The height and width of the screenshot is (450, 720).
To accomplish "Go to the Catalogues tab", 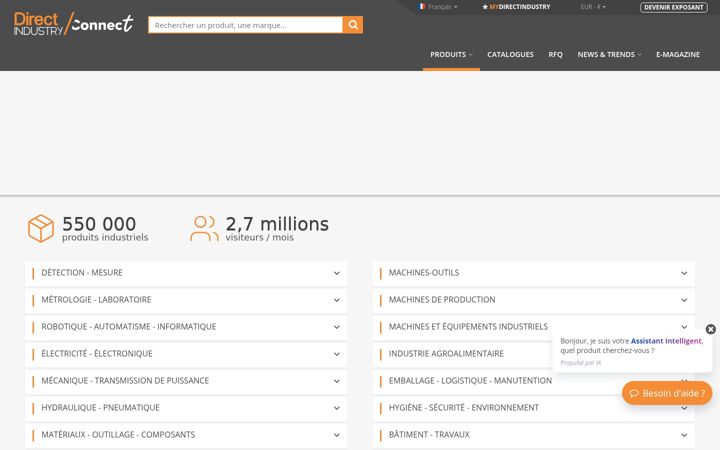I will [x=510, y=55].
